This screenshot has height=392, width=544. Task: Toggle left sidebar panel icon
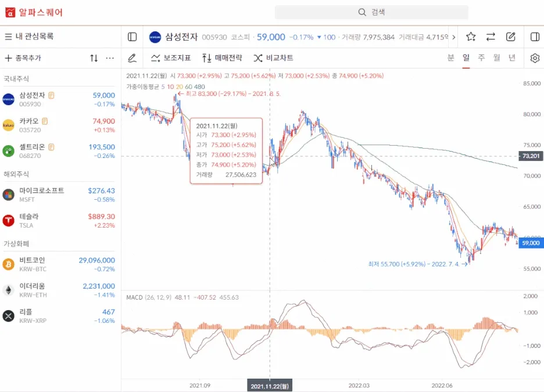pos(132,37)
